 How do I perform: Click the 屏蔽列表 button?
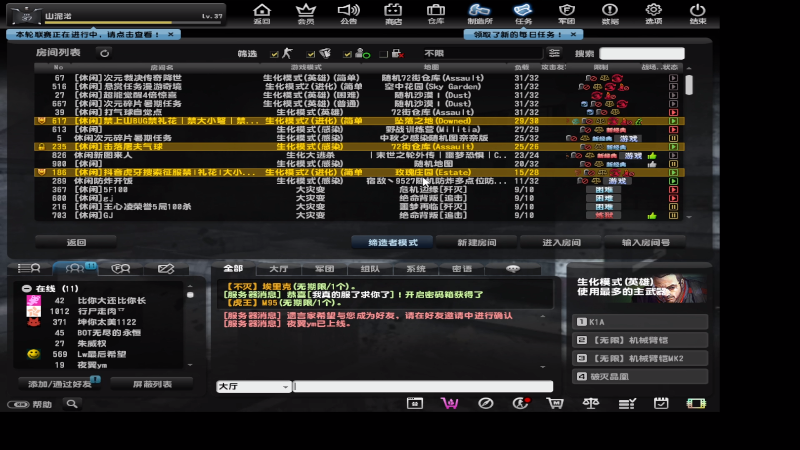click(152, 384)
